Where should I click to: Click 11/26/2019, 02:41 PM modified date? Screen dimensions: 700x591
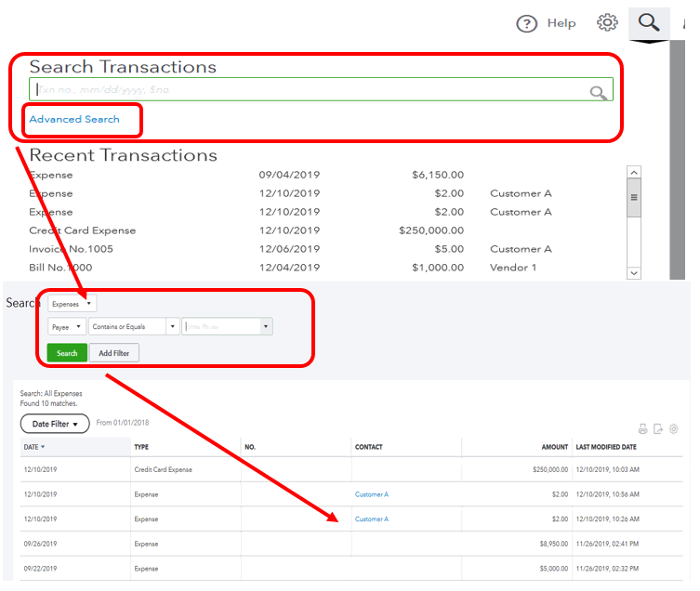(607, 544)
